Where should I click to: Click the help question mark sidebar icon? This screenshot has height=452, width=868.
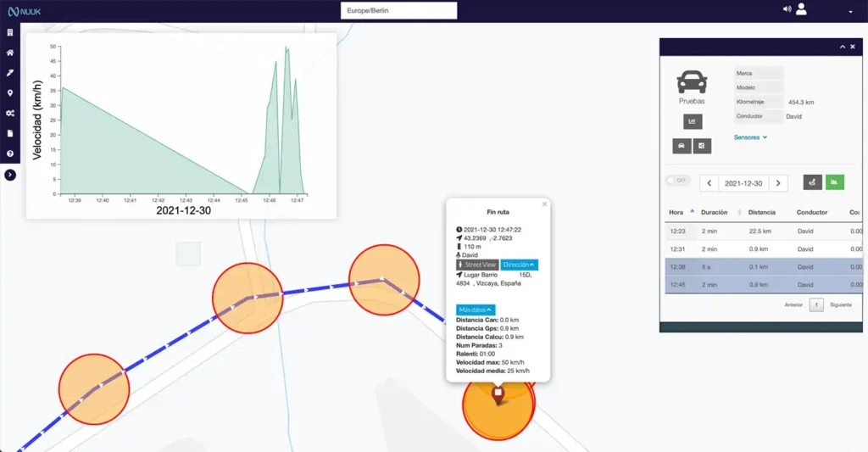[10, 153]
